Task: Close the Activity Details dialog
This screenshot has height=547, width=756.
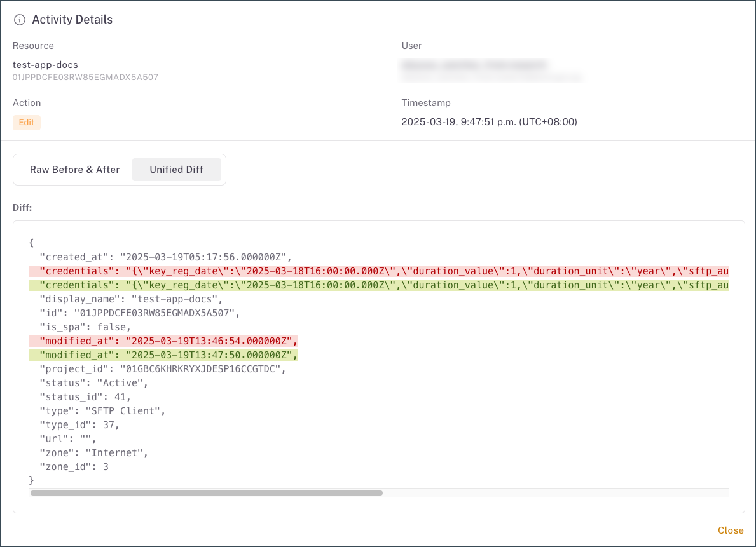Action: [x=730, y=530]
